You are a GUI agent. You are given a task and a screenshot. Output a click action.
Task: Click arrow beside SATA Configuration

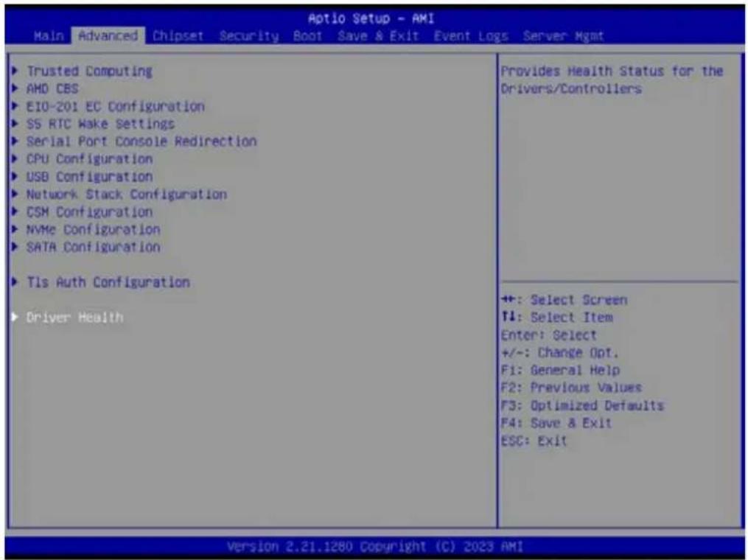(15, 248)
